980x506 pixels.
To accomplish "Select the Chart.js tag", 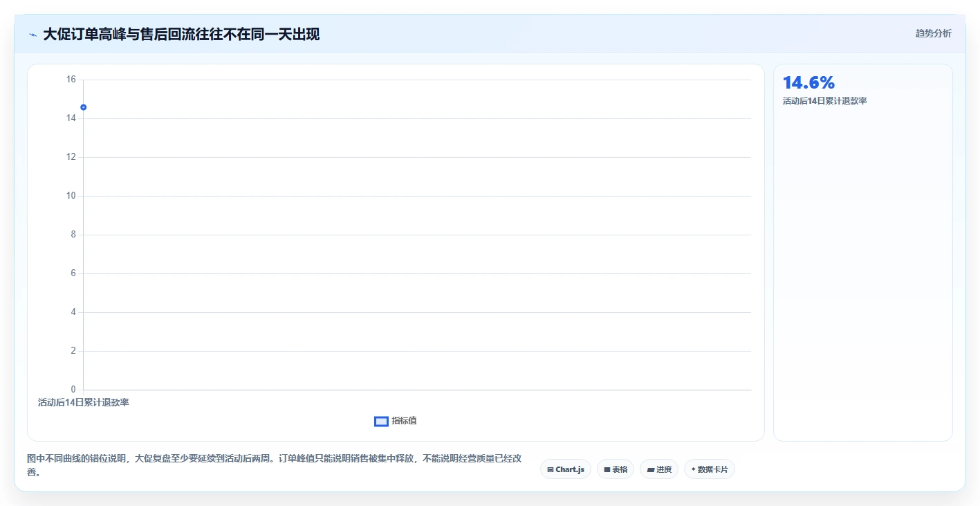I will pyautogui.click(x=566, y=469).
